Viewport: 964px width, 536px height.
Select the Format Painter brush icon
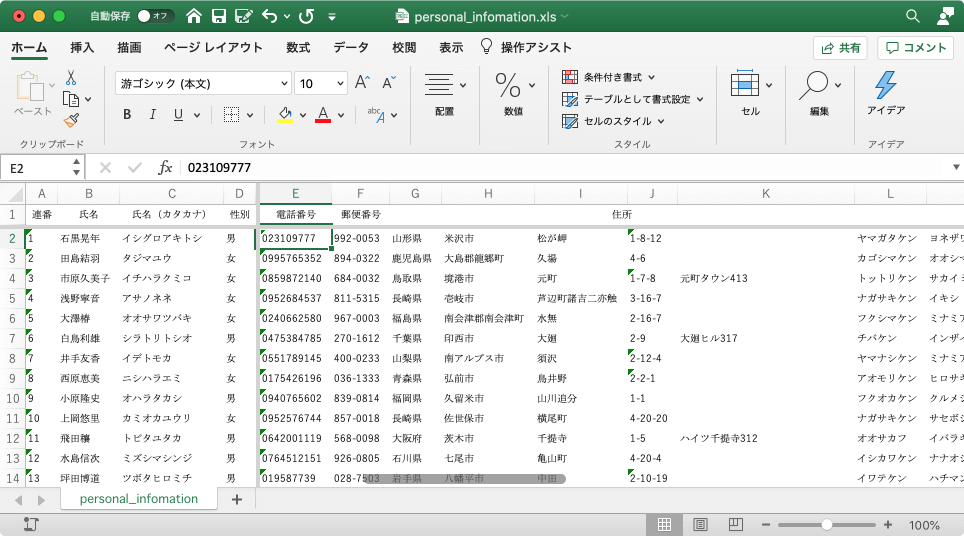click(x=71, y=120)
